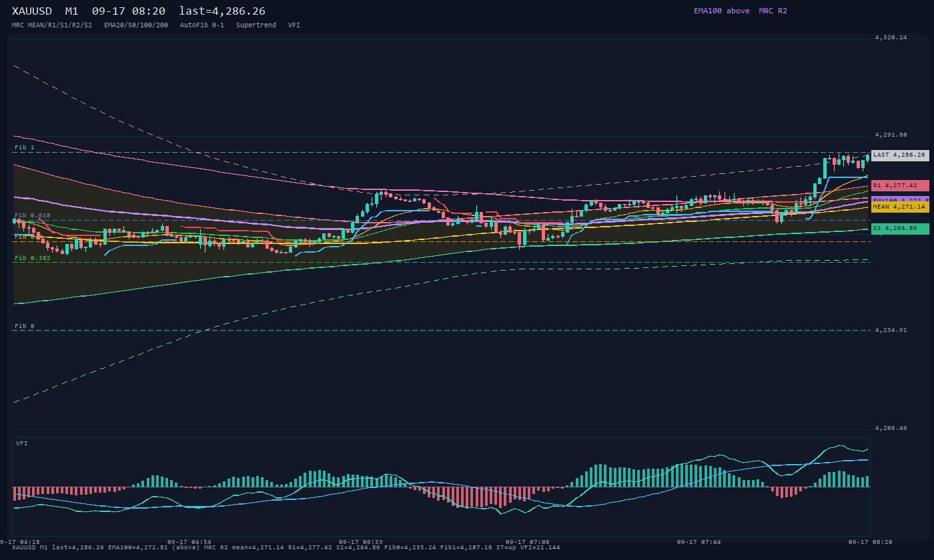Click the AutoFib 0-1 legend entry
Screen dimensions: 934x560
coord(202,25)
